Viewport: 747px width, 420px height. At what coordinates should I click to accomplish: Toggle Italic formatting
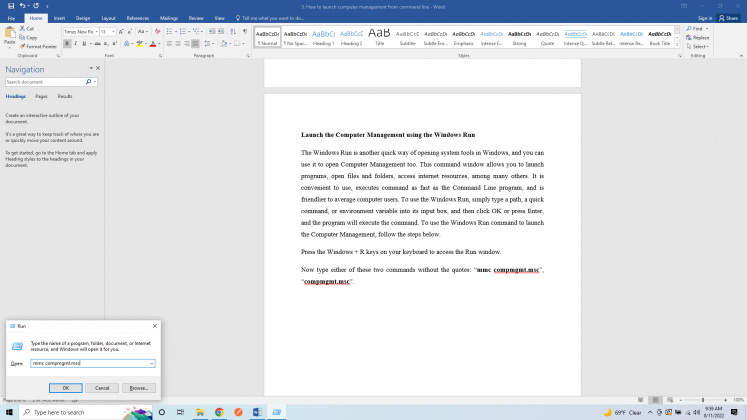click(76, 44)
